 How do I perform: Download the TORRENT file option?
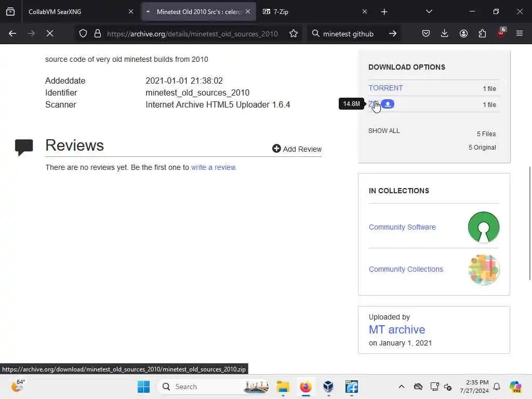point(385,88)
